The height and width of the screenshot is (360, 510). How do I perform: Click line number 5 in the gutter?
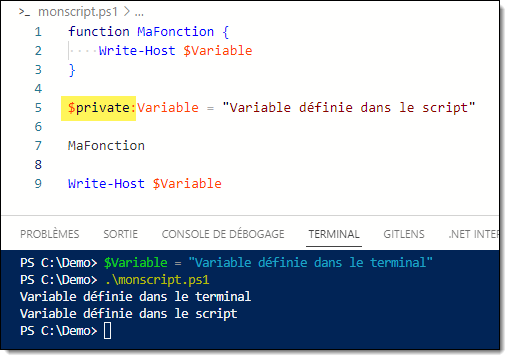(38, 108)
